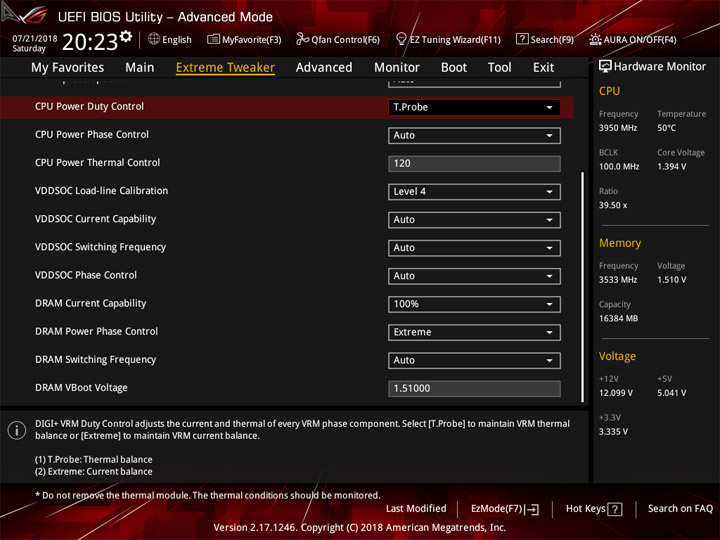This screenshot has width=720, height=540.
Task: Click CPU Temperature 50°C reading
Action: [666, 128]
